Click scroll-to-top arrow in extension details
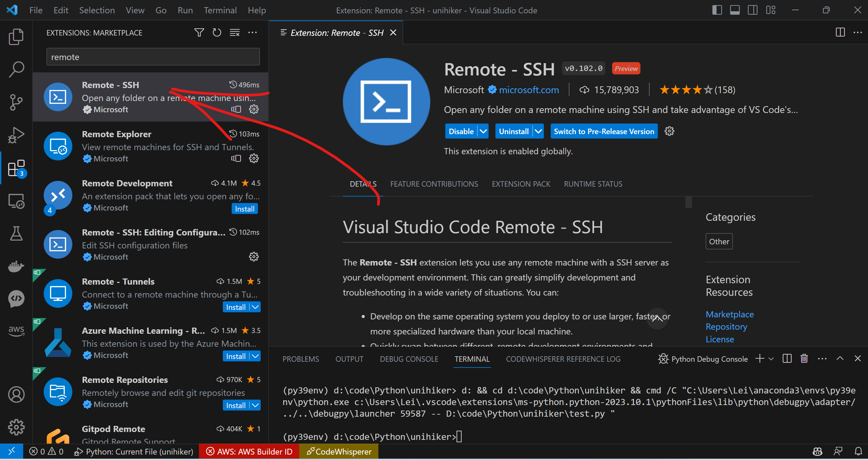The image size is (868, 460). tap(657, 319)
